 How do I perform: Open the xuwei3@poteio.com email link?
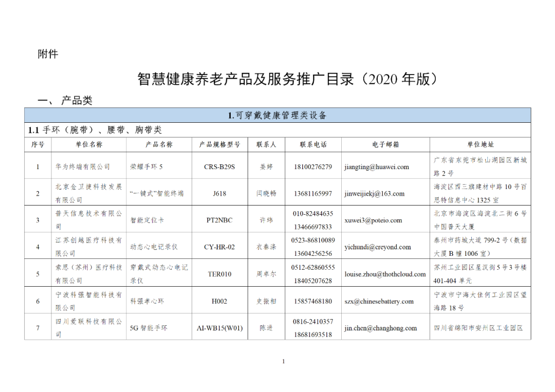(x=373, y=220)
